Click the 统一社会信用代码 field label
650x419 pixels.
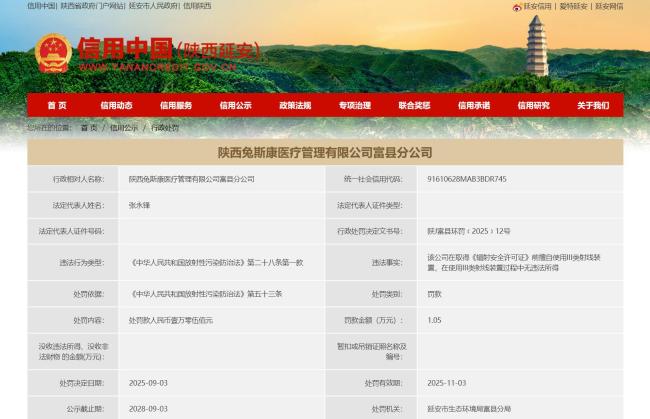pos(373,179)
